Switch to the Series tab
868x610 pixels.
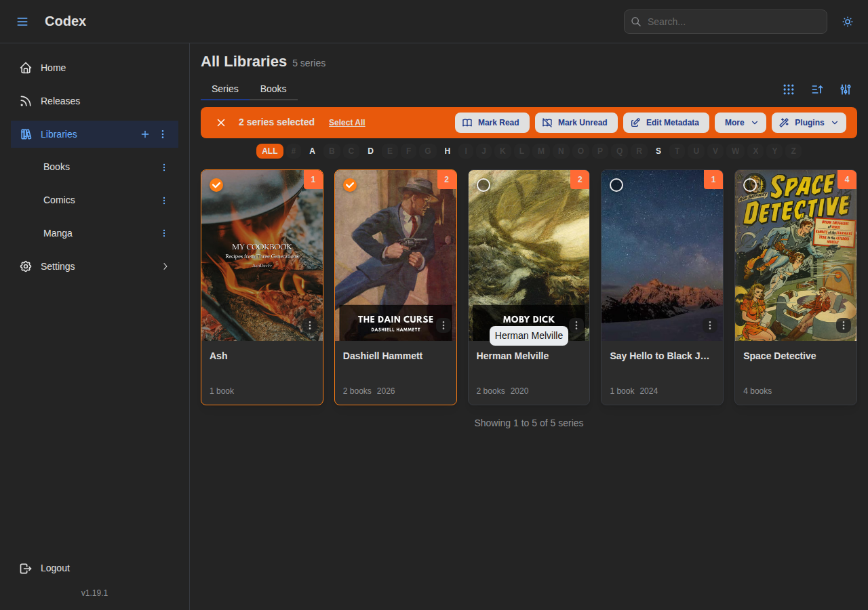[x=225, y=89]
